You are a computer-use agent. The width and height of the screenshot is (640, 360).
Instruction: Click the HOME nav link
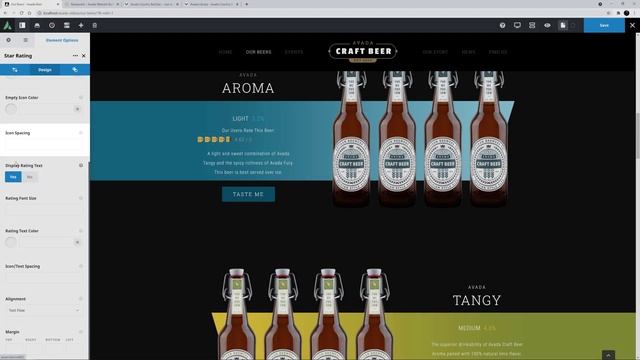(225, 52)
